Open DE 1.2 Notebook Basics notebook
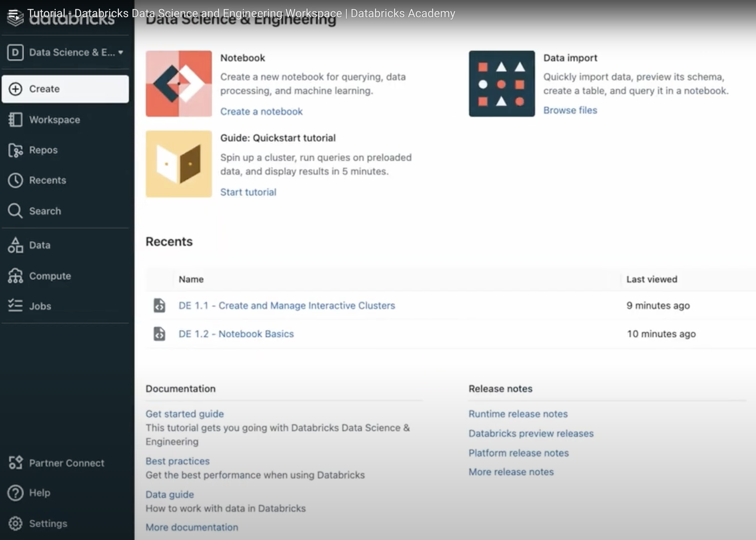The height and width of the screenshot is (540, 756). coord(236,334)
